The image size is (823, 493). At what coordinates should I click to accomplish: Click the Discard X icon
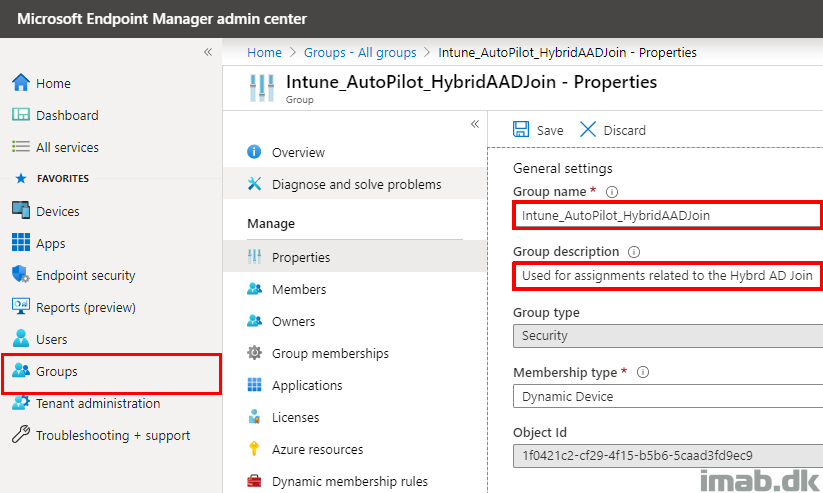click(587, 129)
